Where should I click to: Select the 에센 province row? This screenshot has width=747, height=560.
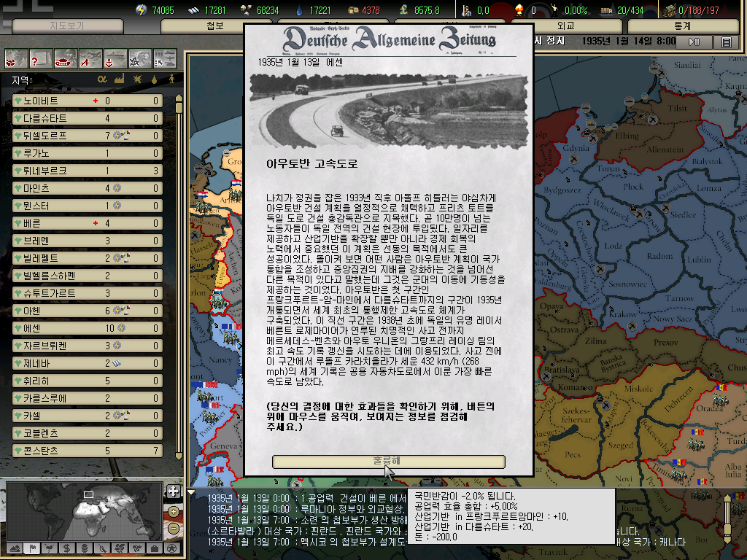pos(88,328)
